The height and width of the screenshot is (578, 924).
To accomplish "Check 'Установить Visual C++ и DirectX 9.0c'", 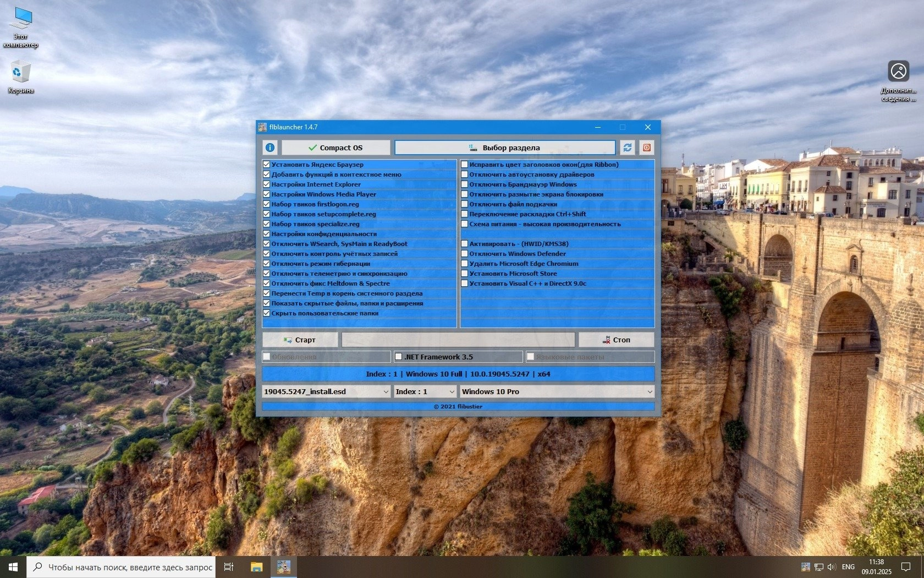I will click(465, 283).
